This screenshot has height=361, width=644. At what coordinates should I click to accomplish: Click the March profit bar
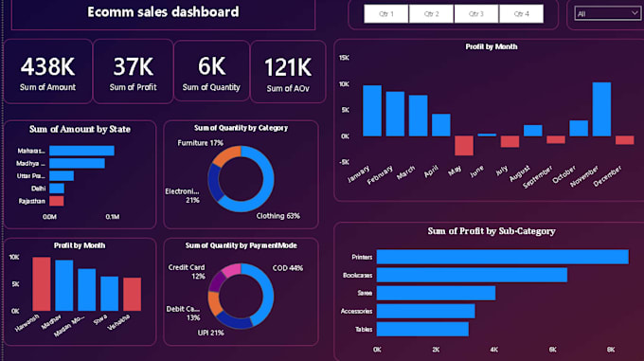418,116
